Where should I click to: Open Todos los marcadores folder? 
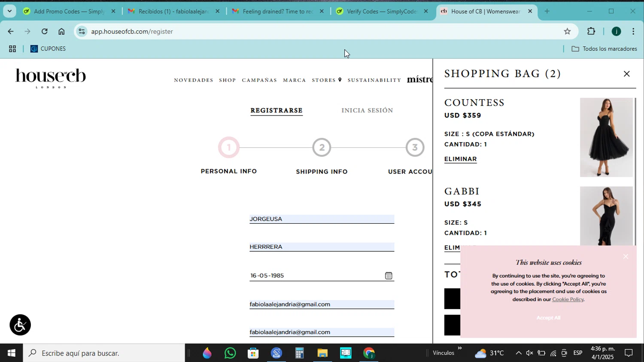click(x=604, y=49)
